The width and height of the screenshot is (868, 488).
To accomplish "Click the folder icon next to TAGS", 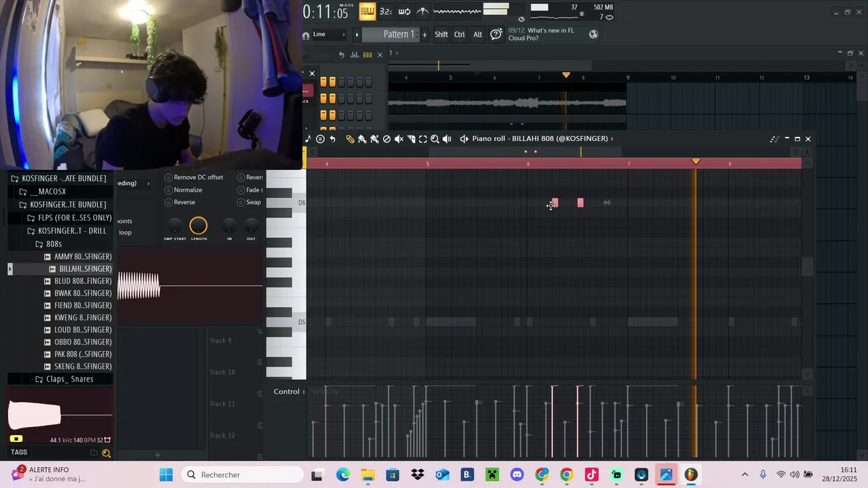I will (x=94, y=453).
